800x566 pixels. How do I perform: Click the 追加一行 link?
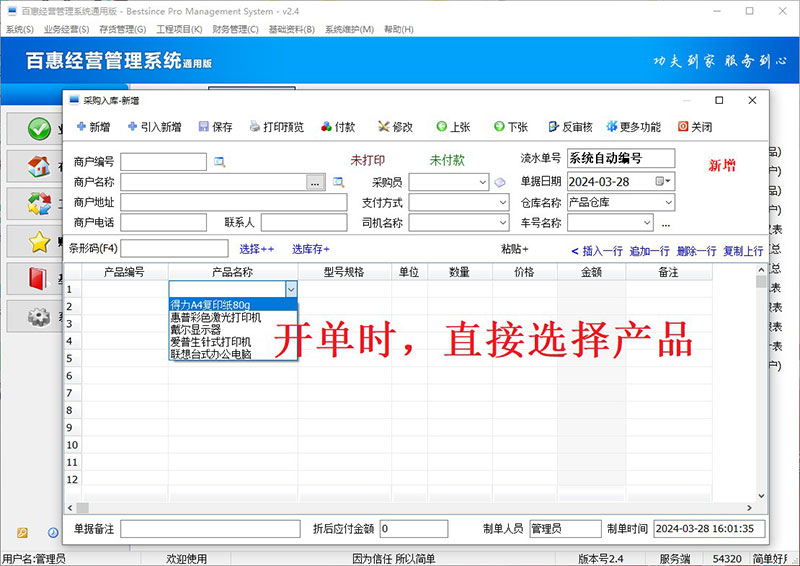pyautogui.click(x=649, y=251)
